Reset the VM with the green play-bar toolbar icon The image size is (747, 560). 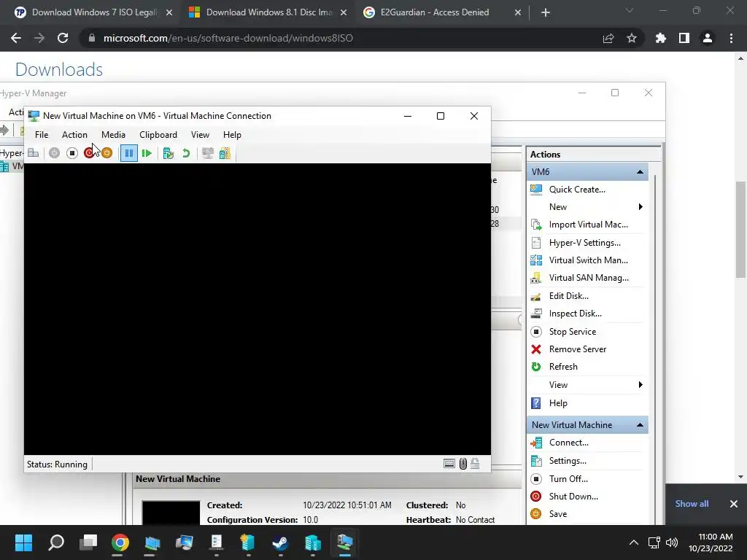(x=147, y=153)
